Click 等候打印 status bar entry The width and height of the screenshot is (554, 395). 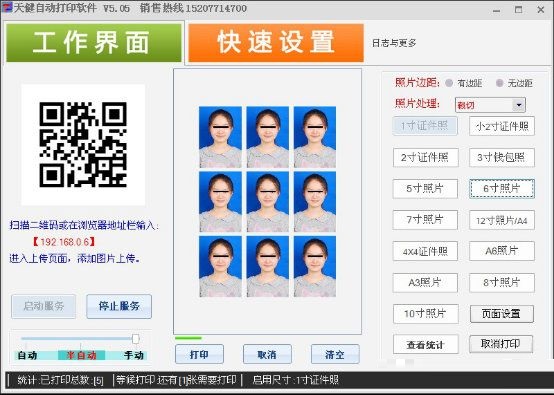point(176,380)
